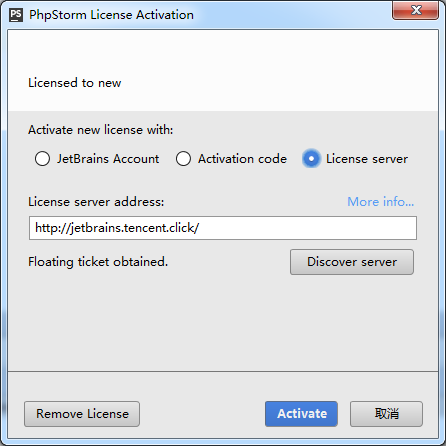Click the PhpStorm PS icon in title bar
This screenshot has width=446, height=446.
[16, 15]
